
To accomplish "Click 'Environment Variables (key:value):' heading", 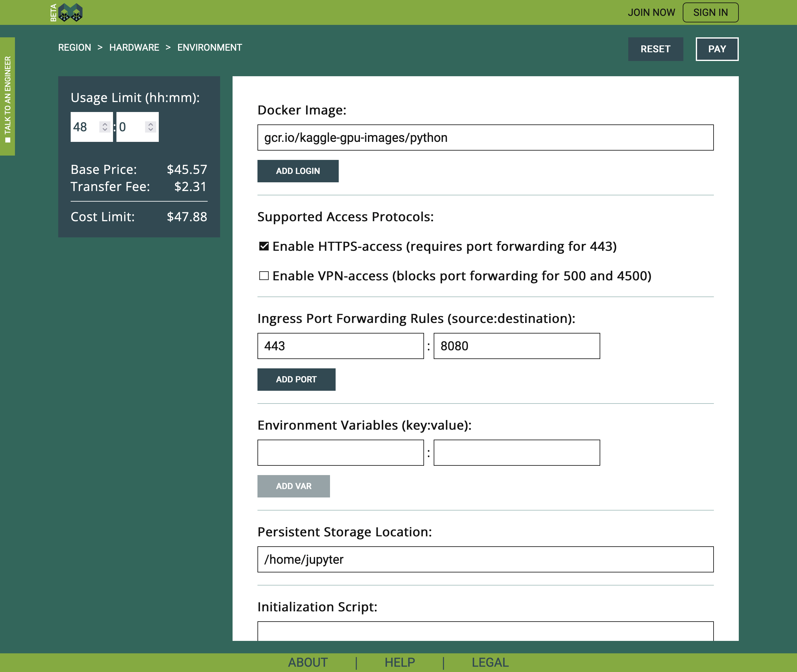I will tap(364, 425).
